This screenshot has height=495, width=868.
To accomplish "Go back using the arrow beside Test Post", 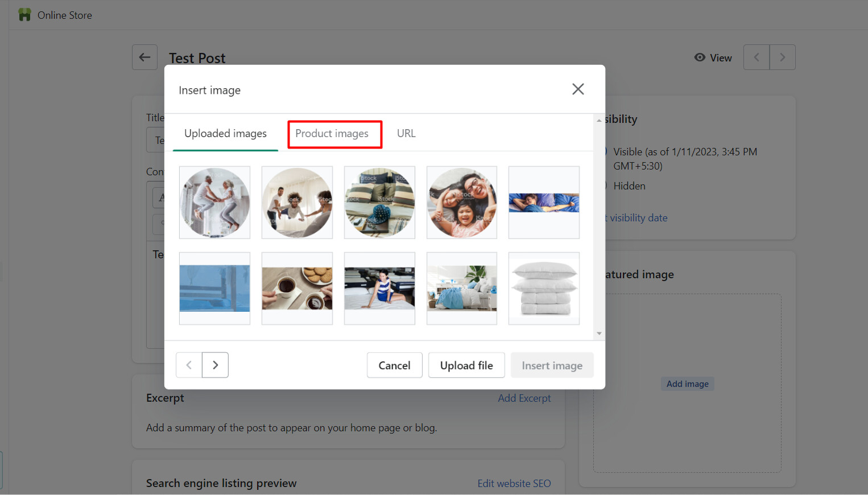I will pyautogui.click(x=144, y=57).
